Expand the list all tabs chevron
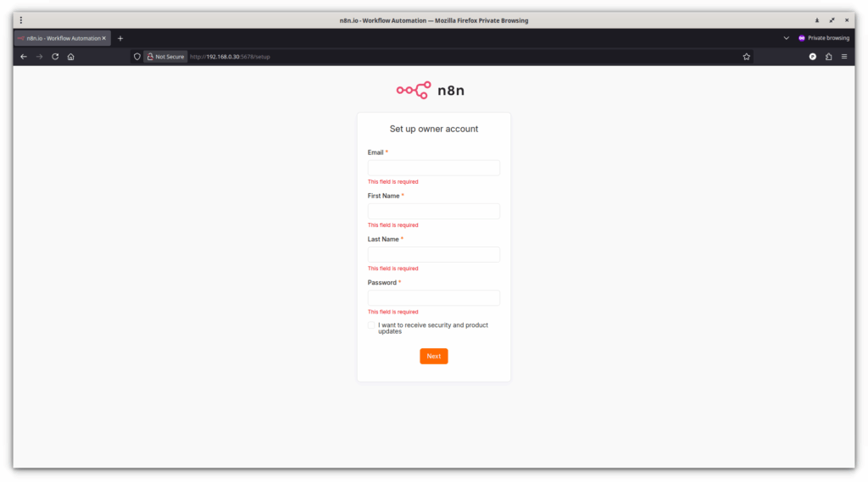 tap(786, 38)
